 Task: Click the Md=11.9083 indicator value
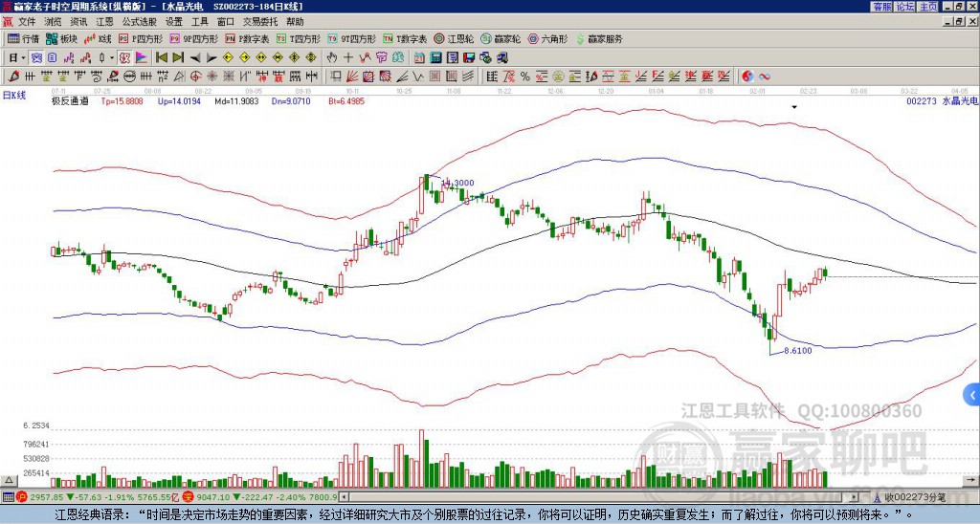(237, 100)
